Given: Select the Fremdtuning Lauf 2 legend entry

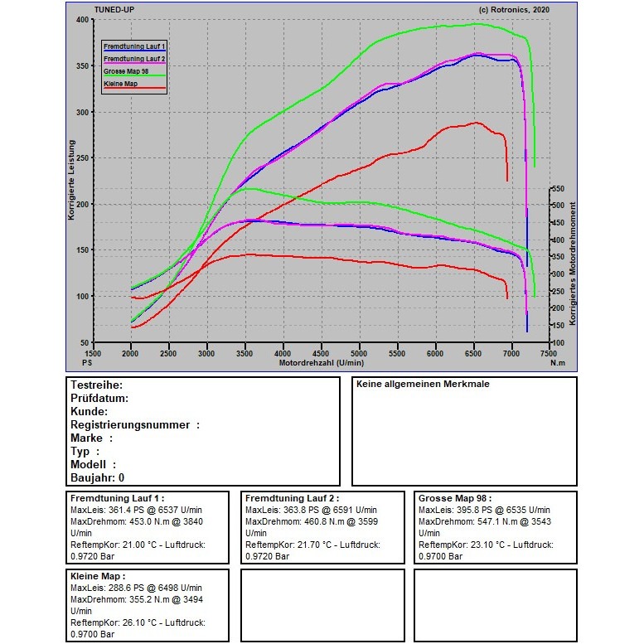Looking at the screenshot, I should (134, 59).
